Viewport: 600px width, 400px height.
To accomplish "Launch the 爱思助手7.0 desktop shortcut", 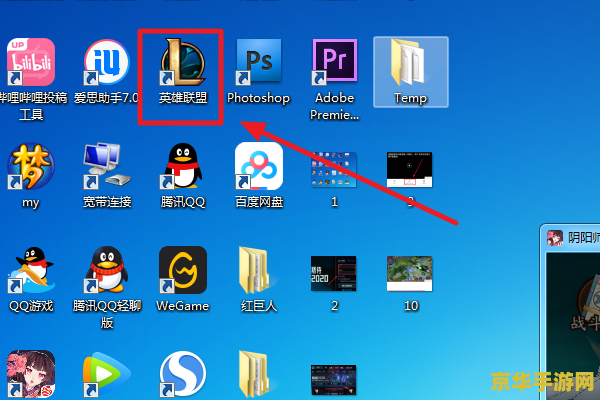I will pos(107,62).
